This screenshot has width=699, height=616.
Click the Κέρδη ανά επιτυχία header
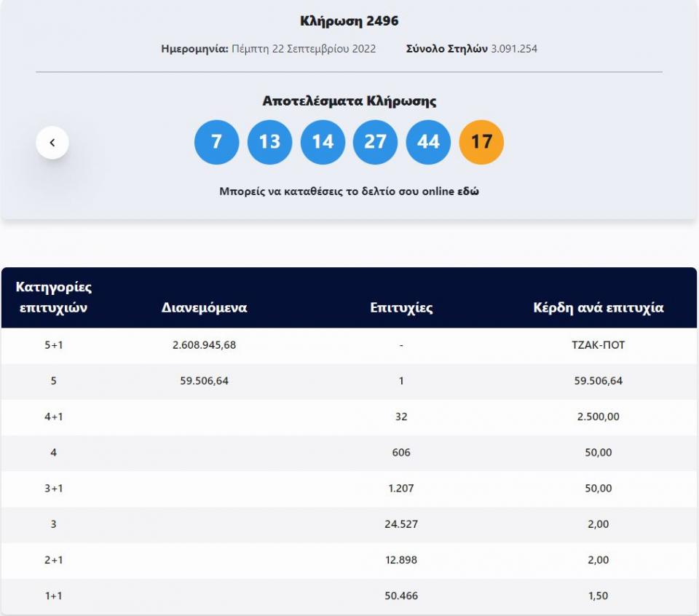click(598, 307)
